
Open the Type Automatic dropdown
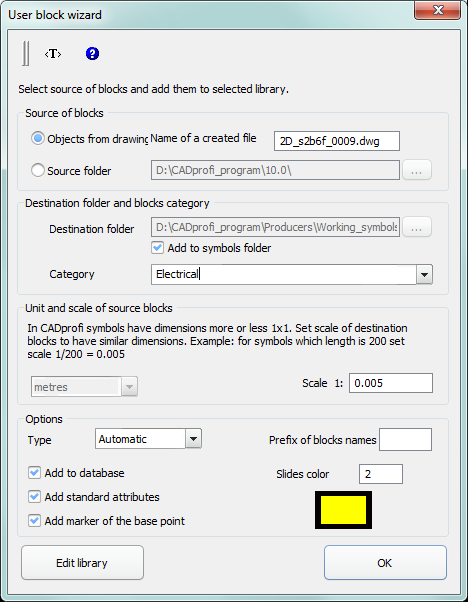click(x=193, y=439)
